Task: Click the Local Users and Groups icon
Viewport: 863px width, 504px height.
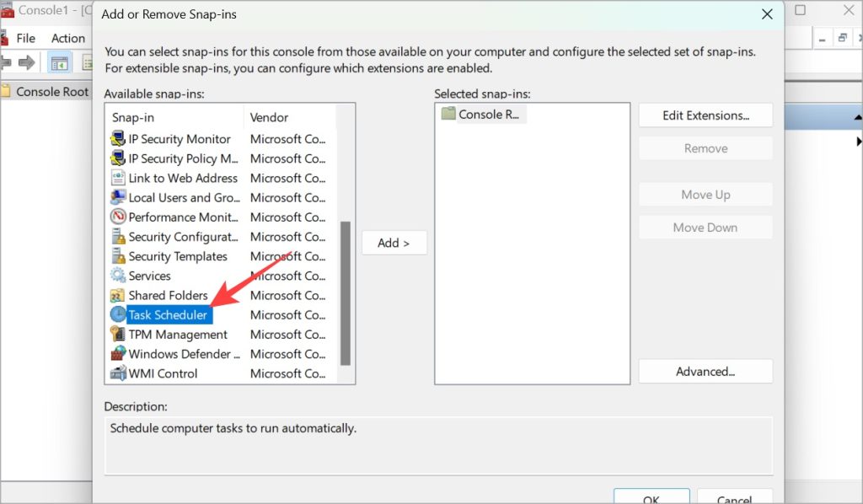Action: pyautogui.click(x=118, y=197)
